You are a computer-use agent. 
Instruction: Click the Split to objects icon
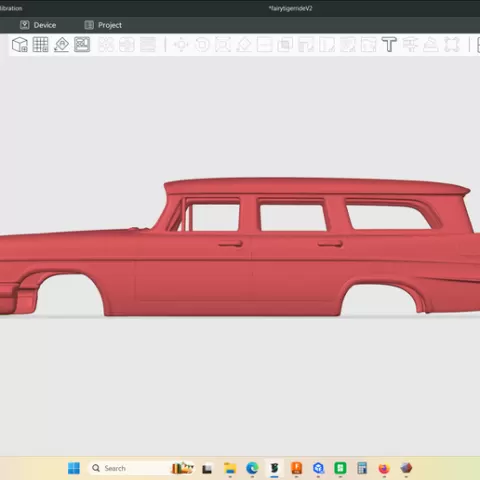click(x=106, y=45)
